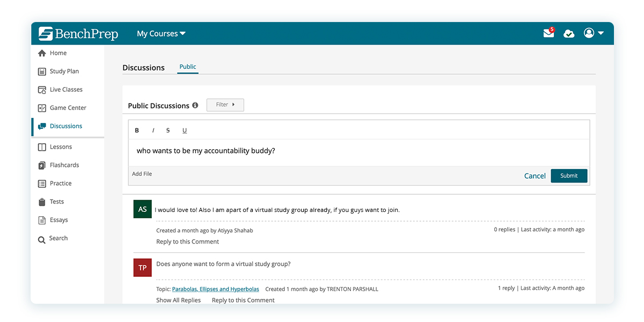Expand the Filter dropdown
Screen dimensions: 644x322
pyautogui.click(x=225, y=105)
